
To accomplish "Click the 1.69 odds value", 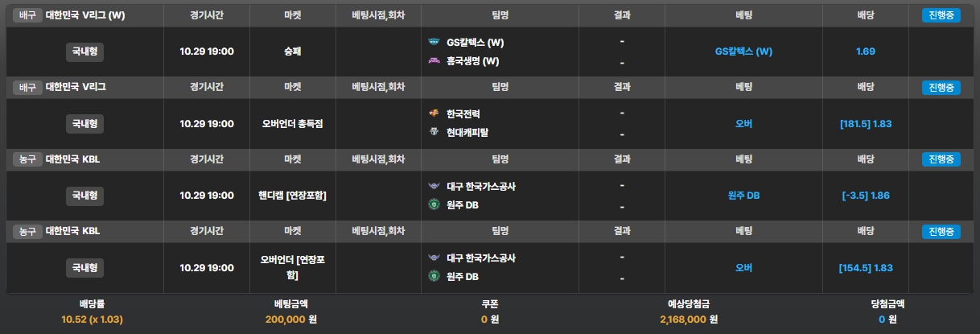I will click(x=866, y=52).
